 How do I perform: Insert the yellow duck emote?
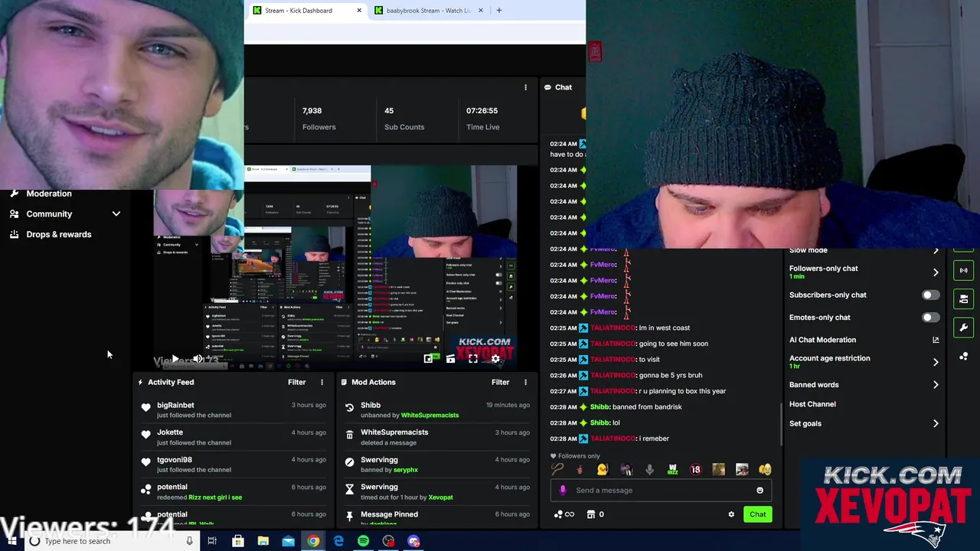click(x=603, y=469)
